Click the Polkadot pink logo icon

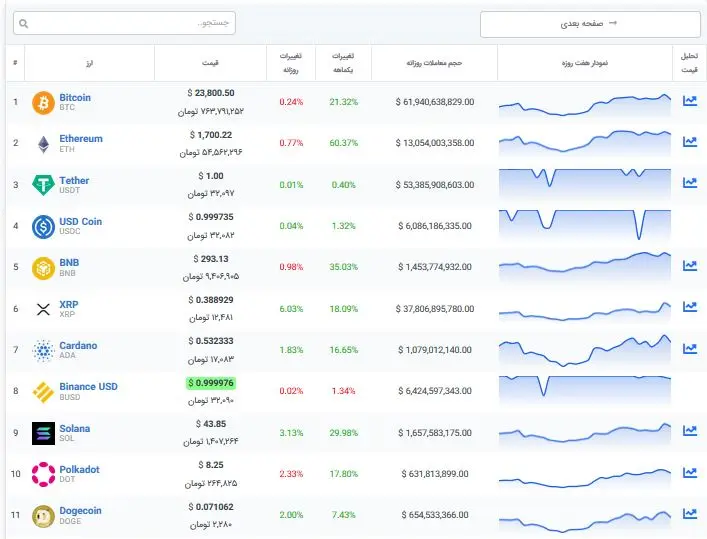(43, 474)
